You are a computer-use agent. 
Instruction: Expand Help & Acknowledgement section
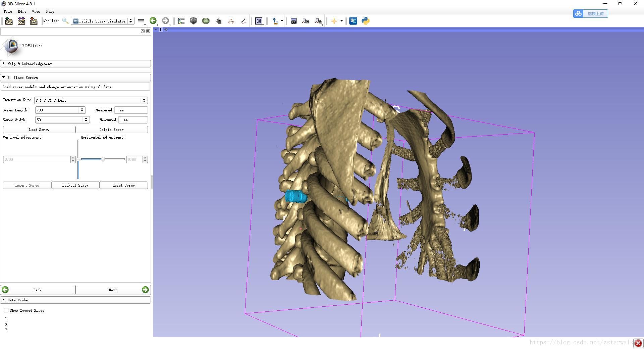click(x=75, y=64)
